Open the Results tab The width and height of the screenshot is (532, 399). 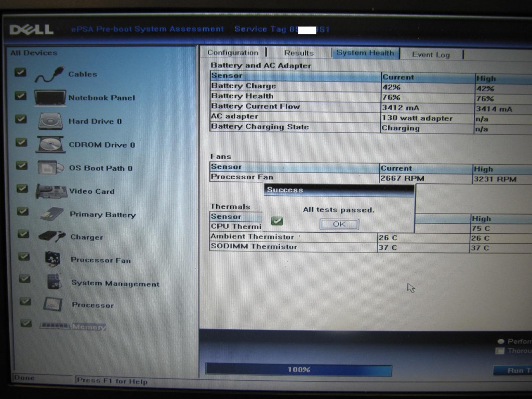point(299,52)
